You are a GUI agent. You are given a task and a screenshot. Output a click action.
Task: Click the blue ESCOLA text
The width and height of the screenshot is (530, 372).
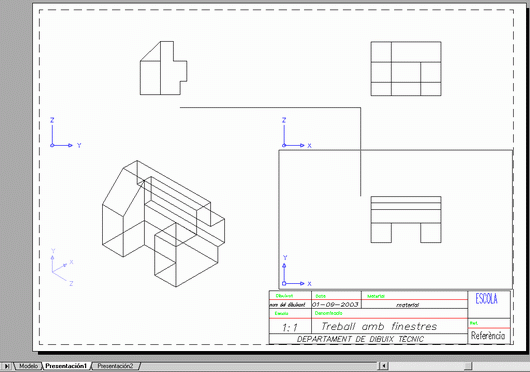coord(487,299)
